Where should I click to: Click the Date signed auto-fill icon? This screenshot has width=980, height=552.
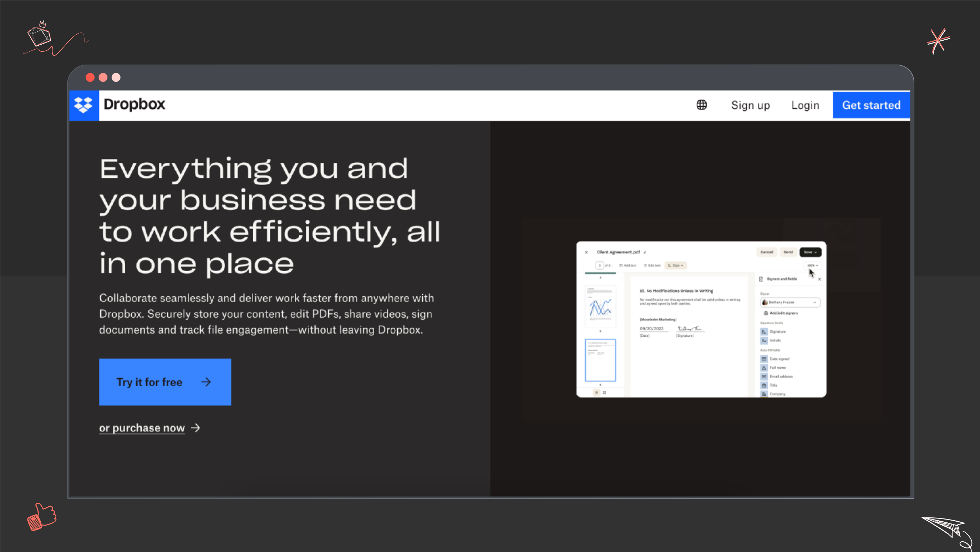click(763, 359)
